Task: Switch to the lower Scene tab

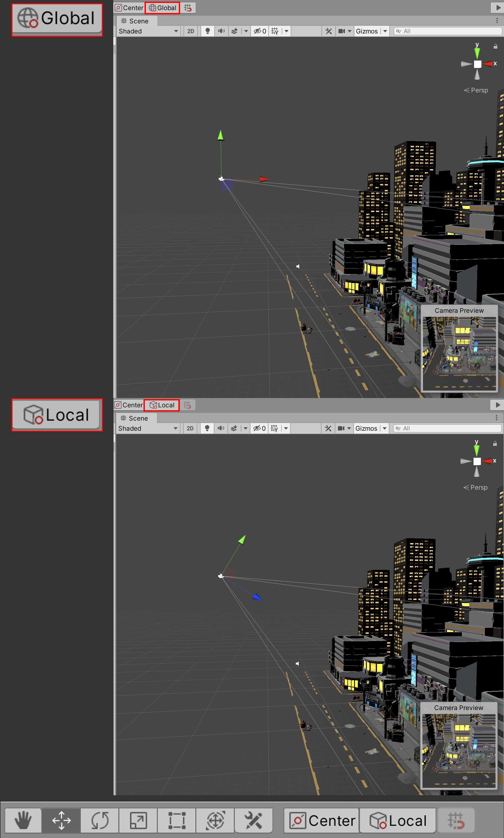Action: 134,418
